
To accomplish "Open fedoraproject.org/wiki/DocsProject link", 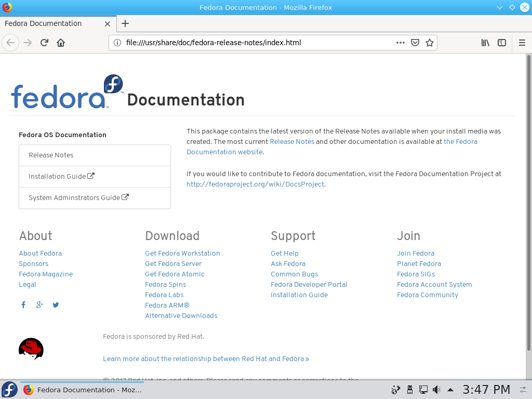I will click(255, 184).
